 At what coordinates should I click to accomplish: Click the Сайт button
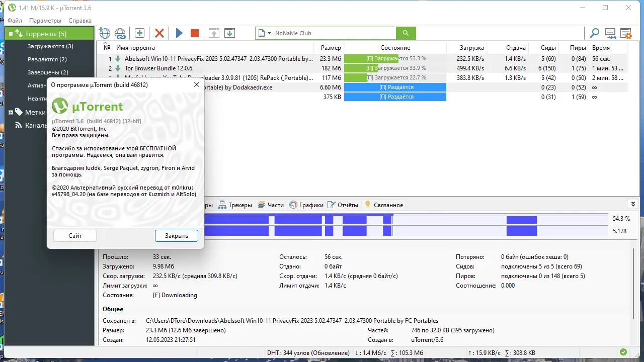pyautogui.click(x=74, y=235)
